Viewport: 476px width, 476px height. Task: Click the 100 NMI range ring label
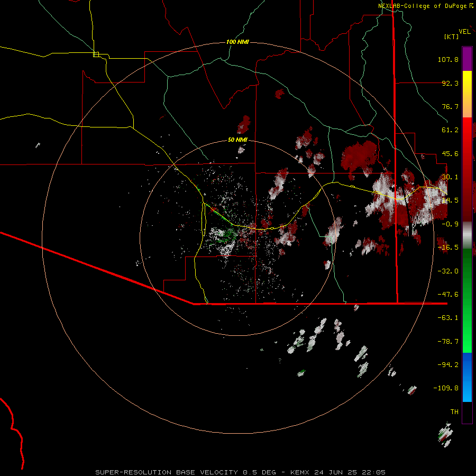click(x=237, y=42)
